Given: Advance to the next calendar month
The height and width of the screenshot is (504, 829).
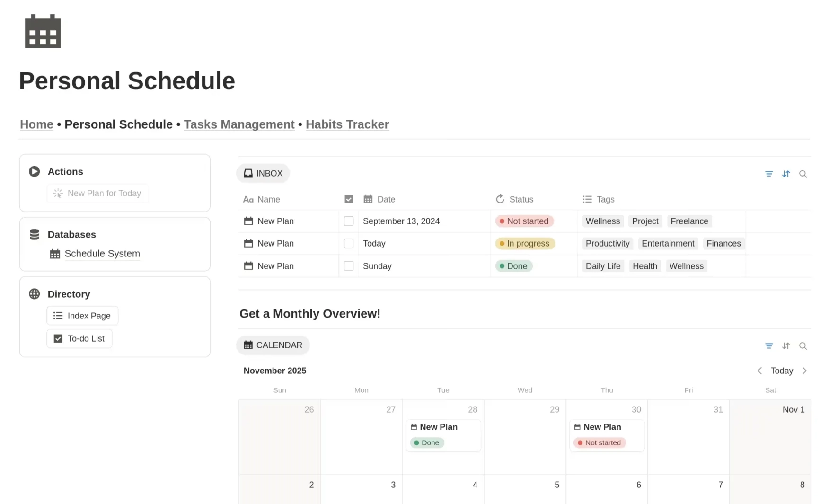Looking at the screenshot, I should coord(804,371).
